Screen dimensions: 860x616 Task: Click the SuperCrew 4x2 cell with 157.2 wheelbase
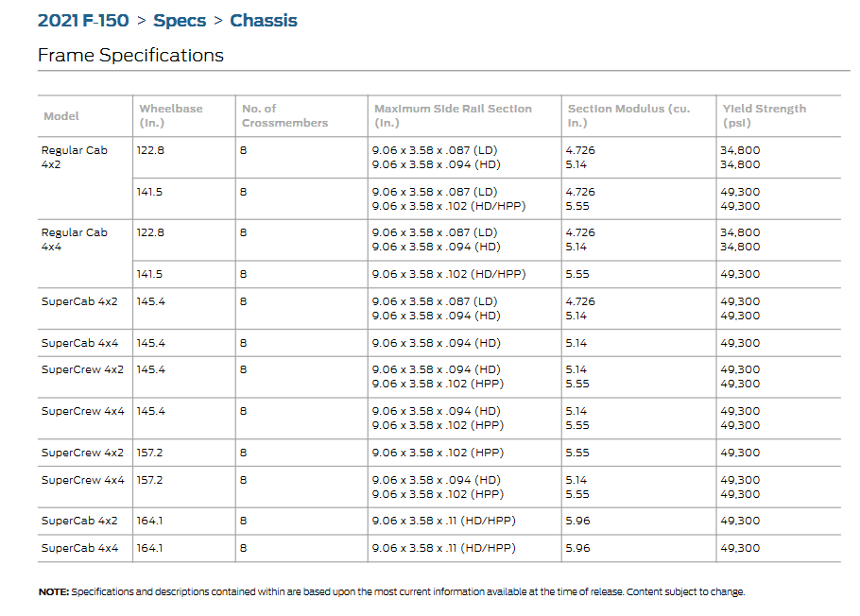(x=82, y=453)
